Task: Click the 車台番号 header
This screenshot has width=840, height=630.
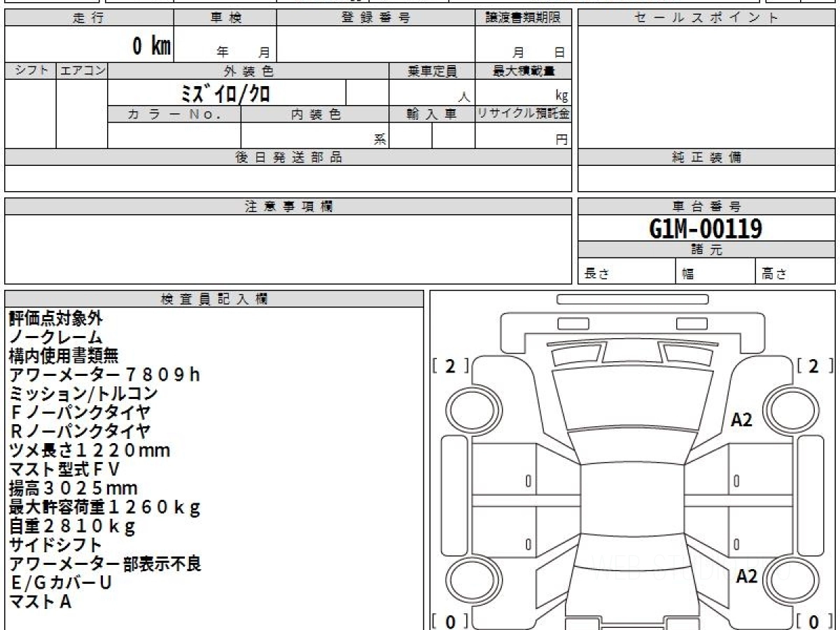Action: coord(706,206)
